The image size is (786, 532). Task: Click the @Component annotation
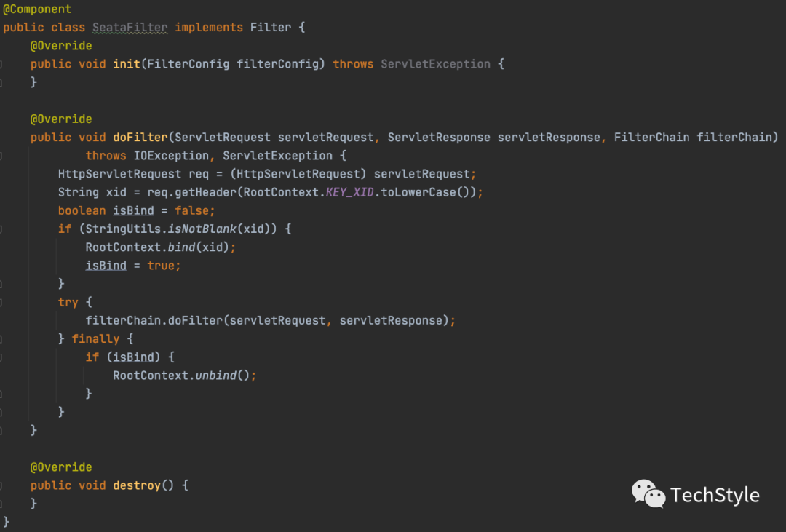point(38,9)
